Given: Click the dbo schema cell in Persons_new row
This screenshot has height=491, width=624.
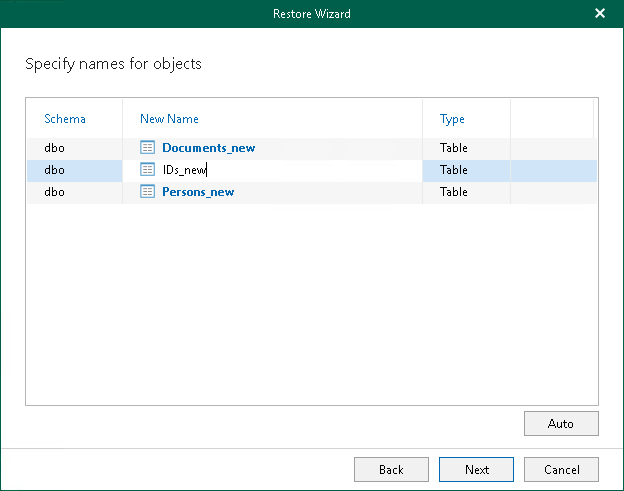Looking at the screenshot, I should tap(55, 191).
